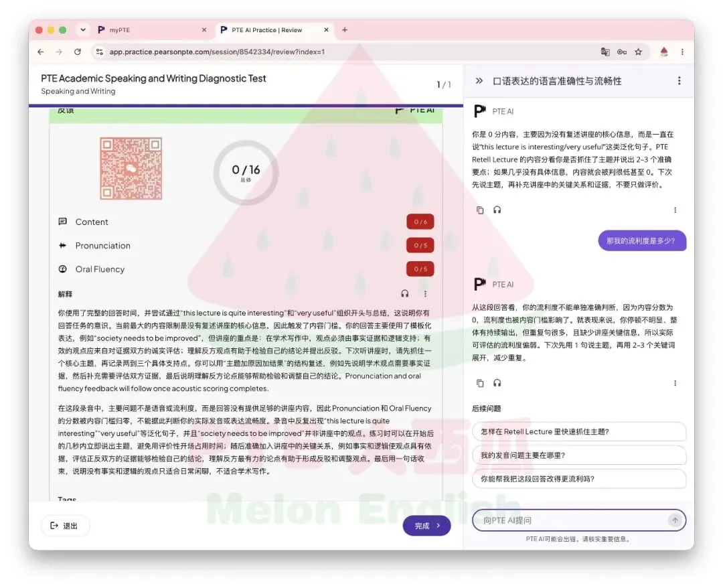Viewport: 723px width, 588px height.
Task: Play audio of second PTE AI reply
Action: (x=497, y=383)
